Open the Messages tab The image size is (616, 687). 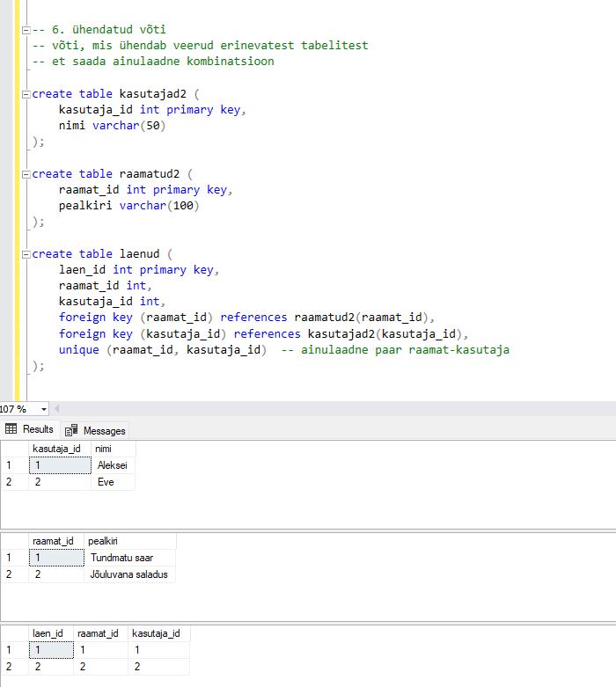click(104, 430)
